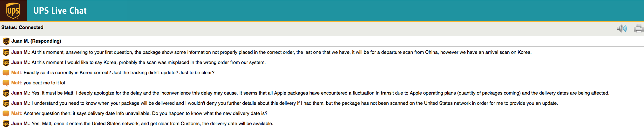Click Matt's question about delivery date Info unavailable
The height and width of the screenshot is (128, 644).
(x=146, y=113)
